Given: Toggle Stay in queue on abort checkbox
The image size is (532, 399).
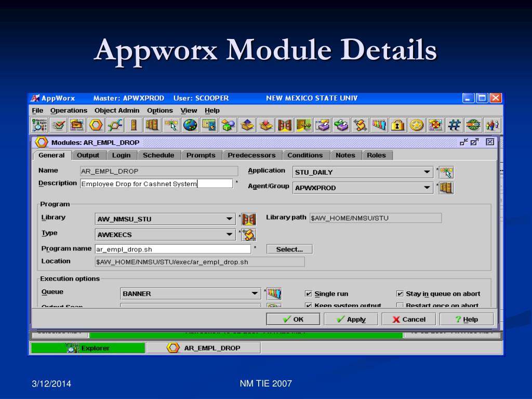Looking at the screenshot, I should click(x=400, y=294).
